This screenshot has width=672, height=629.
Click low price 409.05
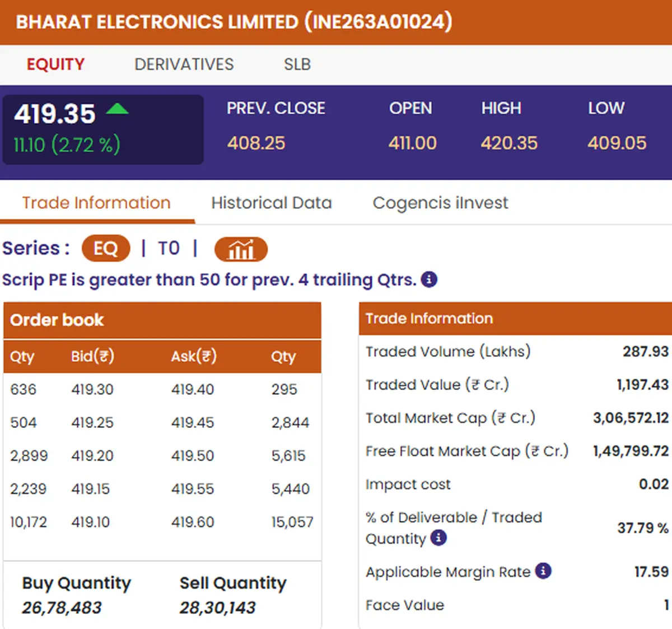click(x=617, y=143)
